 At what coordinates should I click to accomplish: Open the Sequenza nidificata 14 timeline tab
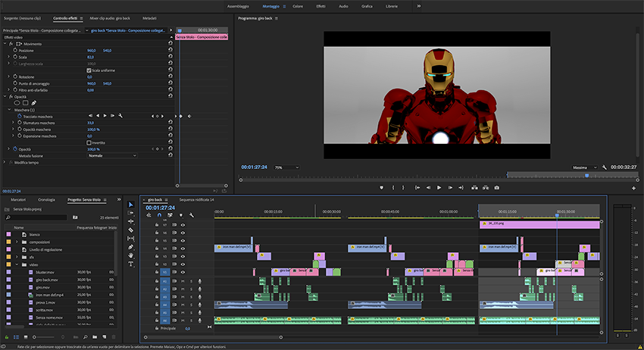[196, 200]
